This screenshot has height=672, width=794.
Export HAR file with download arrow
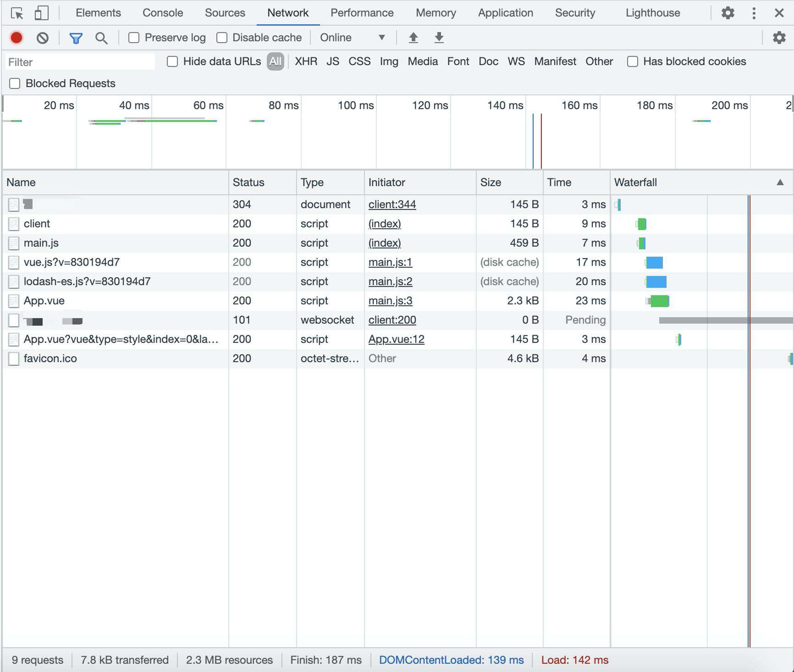(x=439, y=38)
